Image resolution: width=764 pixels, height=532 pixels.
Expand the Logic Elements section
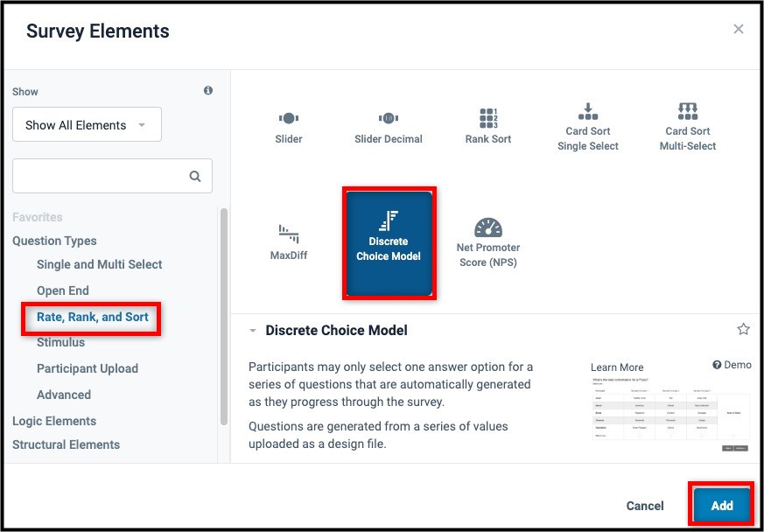[x=53, y=421]
